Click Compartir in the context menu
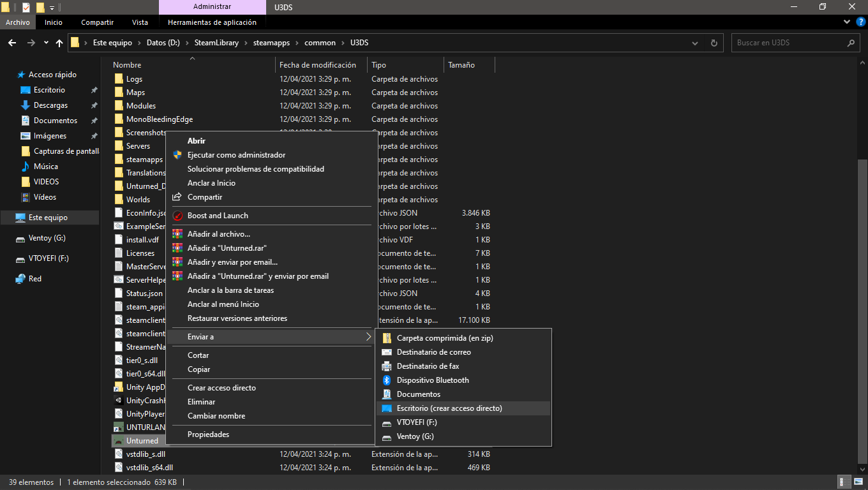This screenshot has height=490, width=868. [205, 197]
